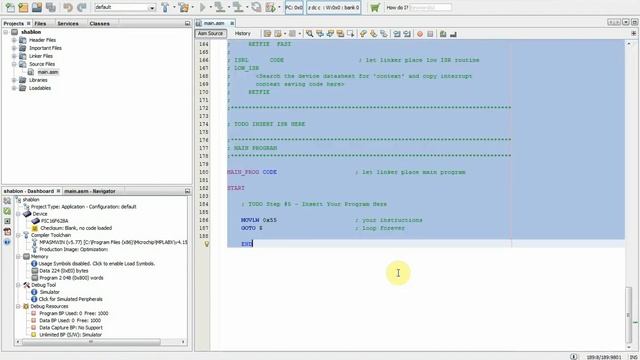Build the project with the hammer icon

coord(165,7)
